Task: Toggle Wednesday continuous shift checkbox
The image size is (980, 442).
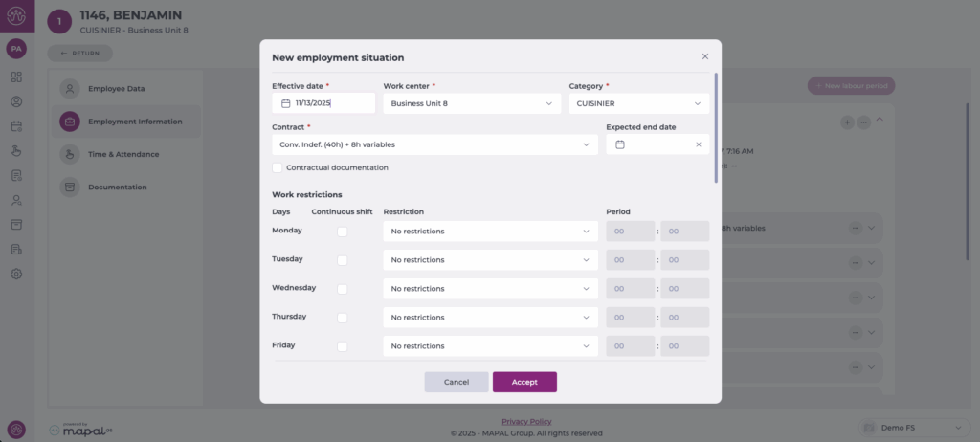Action: click(x=342, y=288)
